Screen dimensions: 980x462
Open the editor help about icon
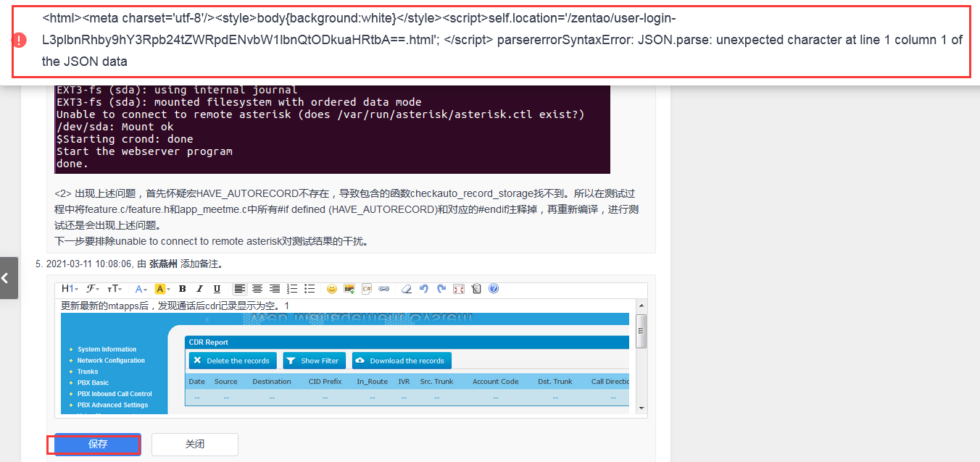[x=494, y=289]
